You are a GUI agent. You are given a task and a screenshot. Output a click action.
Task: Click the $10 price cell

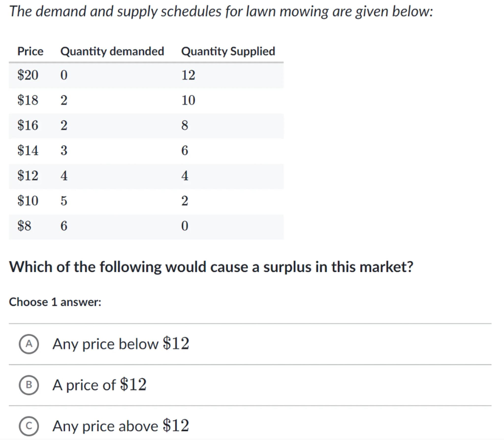coord(28,201)
